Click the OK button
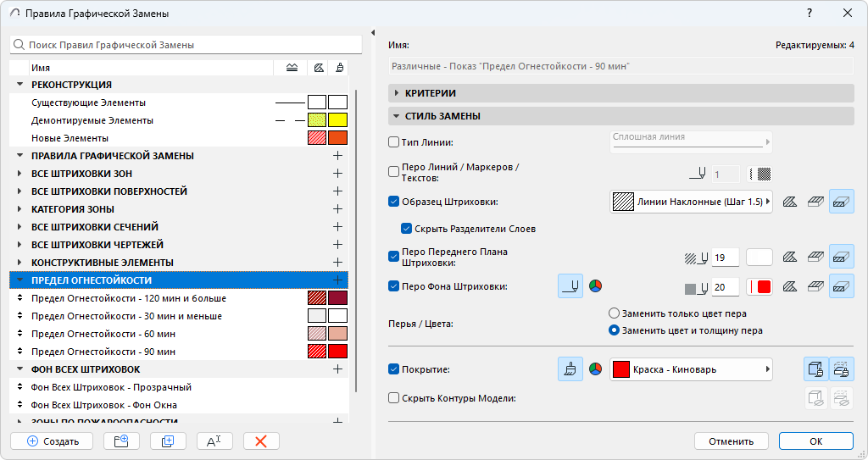 [816, 441]
